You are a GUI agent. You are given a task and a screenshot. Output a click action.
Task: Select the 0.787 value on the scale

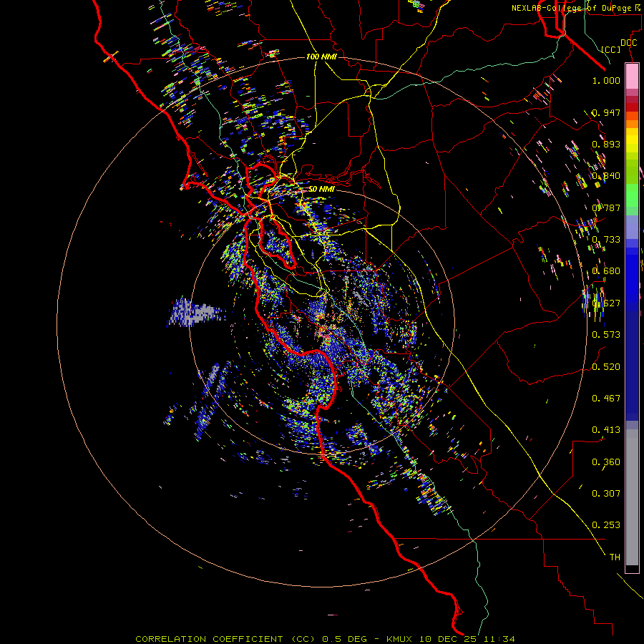point(606,208)
